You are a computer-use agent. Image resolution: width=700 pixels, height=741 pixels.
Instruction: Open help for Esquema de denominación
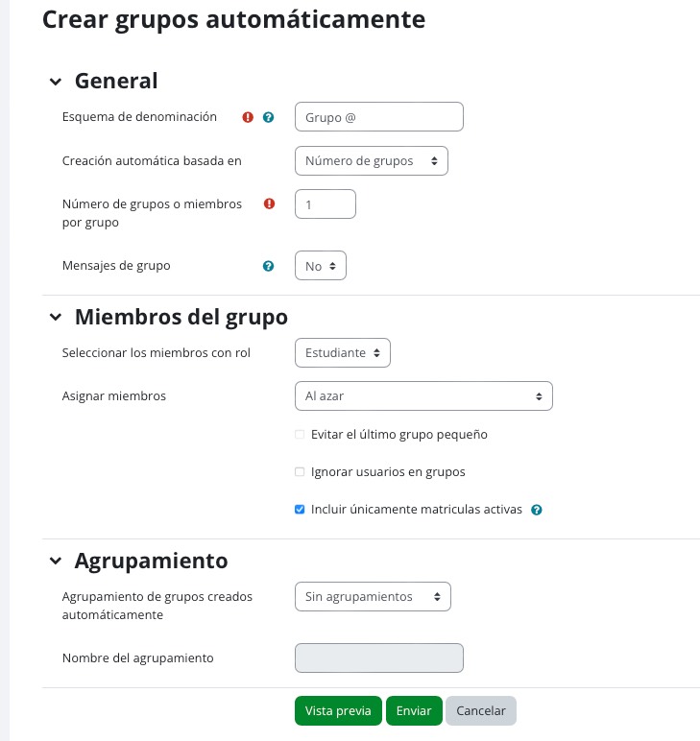pyautogui.click(x=268, y=117)
